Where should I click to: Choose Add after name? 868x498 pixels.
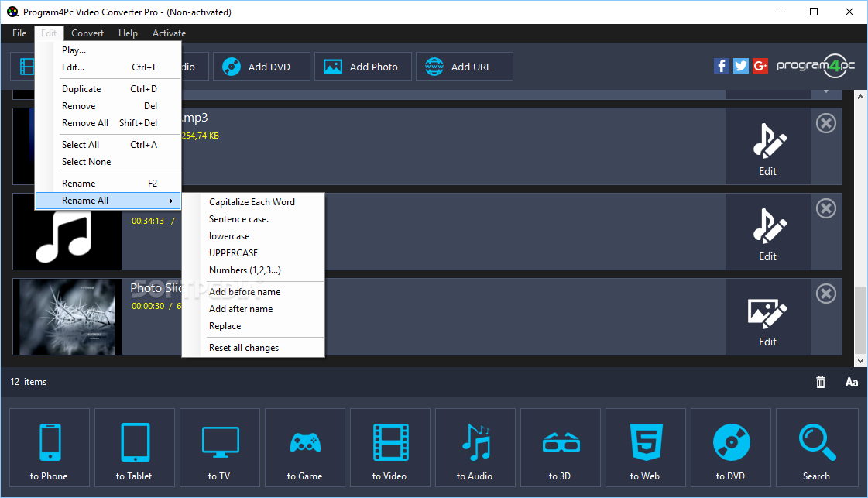tap(253, 309)
